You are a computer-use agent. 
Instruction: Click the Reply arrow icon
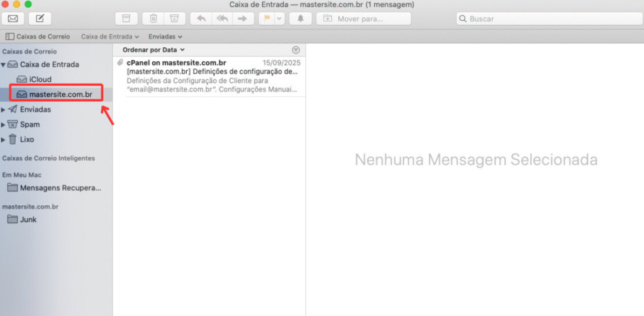[201, 19]
